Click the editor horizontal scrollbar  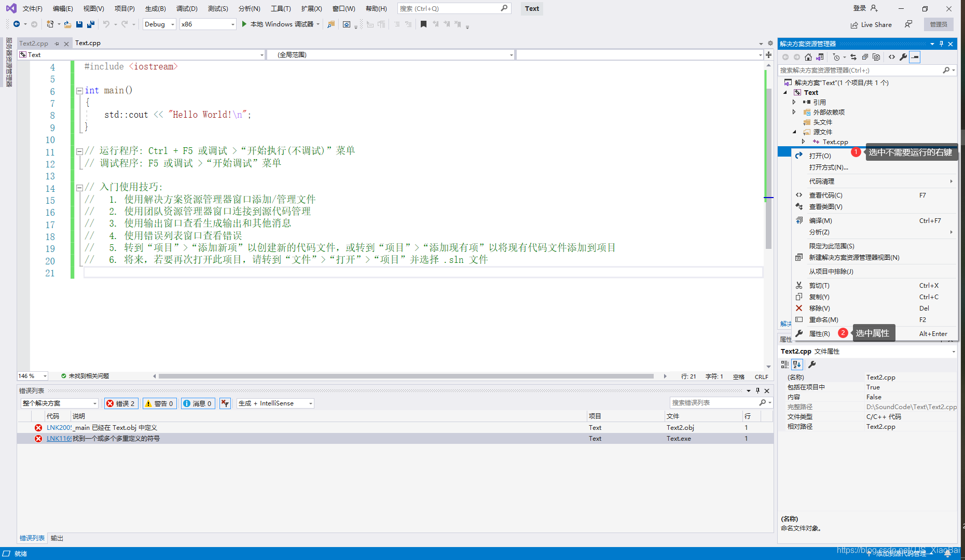click(406, 376)
